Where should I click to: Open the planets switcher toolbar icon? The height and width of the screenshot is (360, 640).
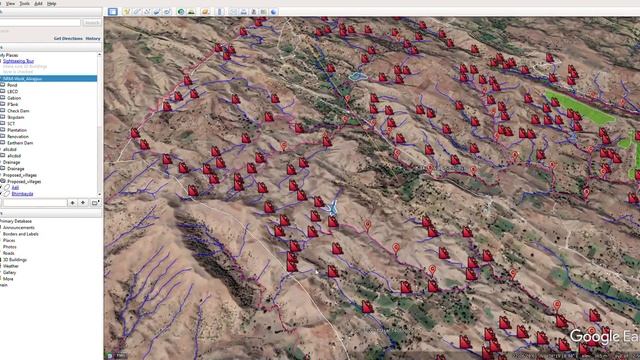[205, 11]
